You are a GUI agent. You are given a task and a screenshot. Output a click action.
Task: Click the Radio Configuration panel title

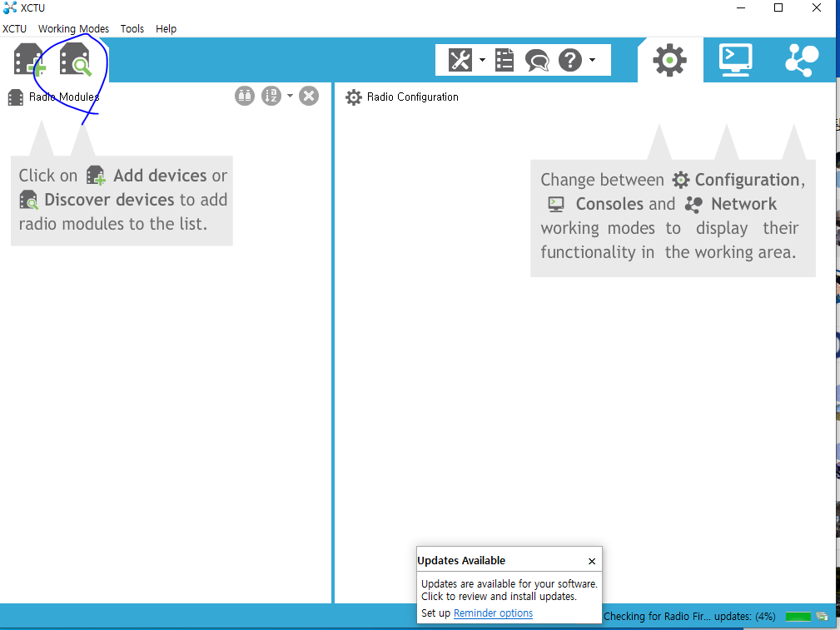point(412,97)
